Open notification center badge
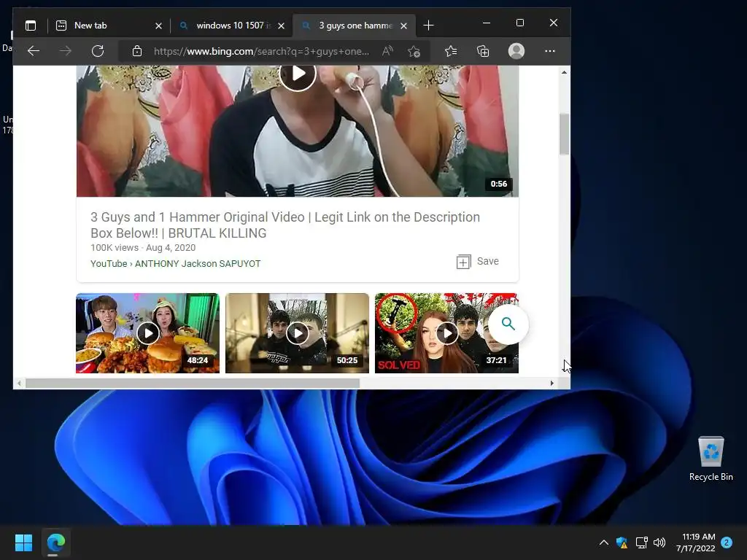747x560 pixels. (727, 542)
